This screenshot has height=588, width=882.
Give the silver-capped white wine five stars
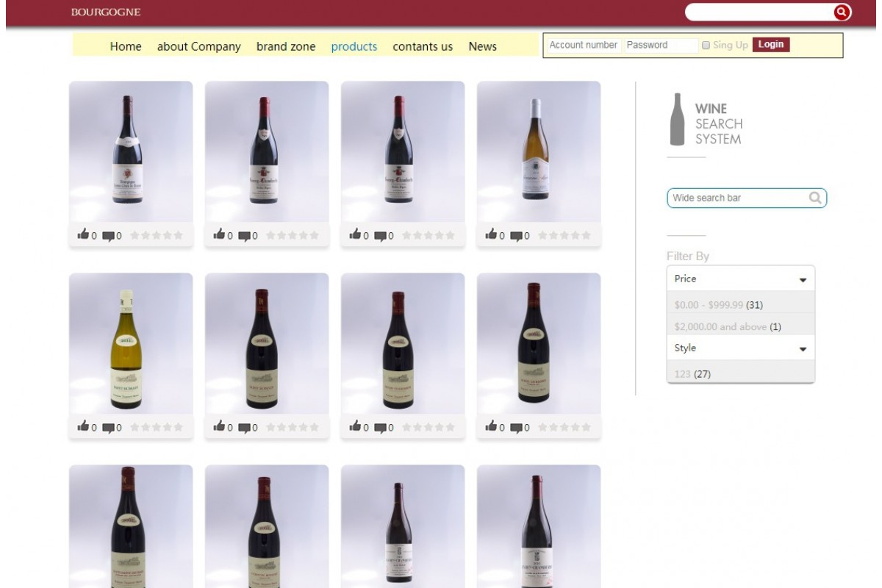point(586,235)
